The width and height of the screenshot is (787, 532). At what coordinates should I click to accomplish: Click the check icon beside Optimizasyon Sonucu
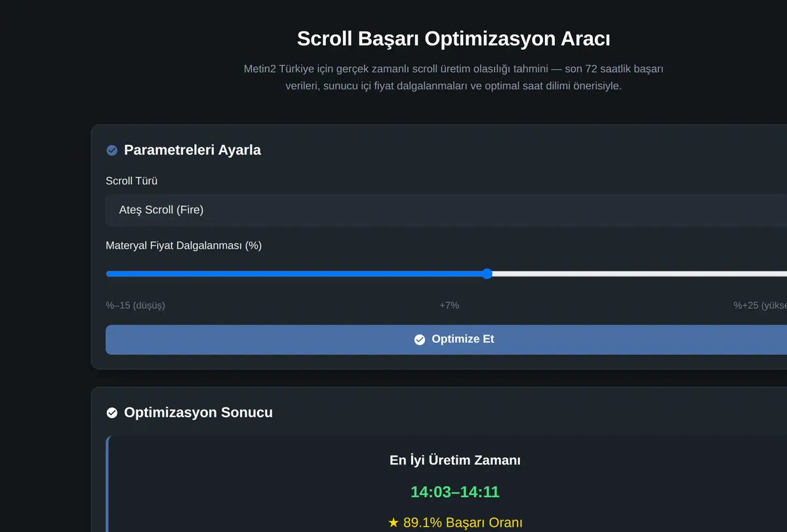[111, 413]
